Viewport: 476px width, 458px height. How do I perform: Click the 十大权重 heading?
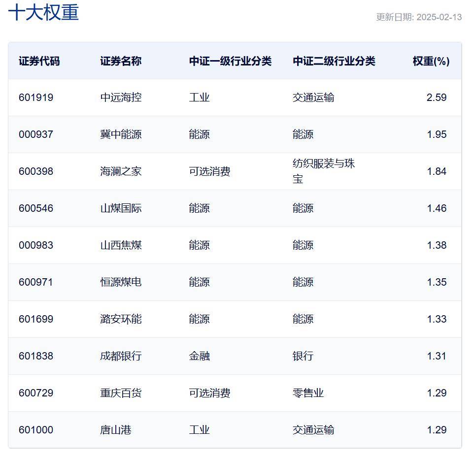click(43, 13)
